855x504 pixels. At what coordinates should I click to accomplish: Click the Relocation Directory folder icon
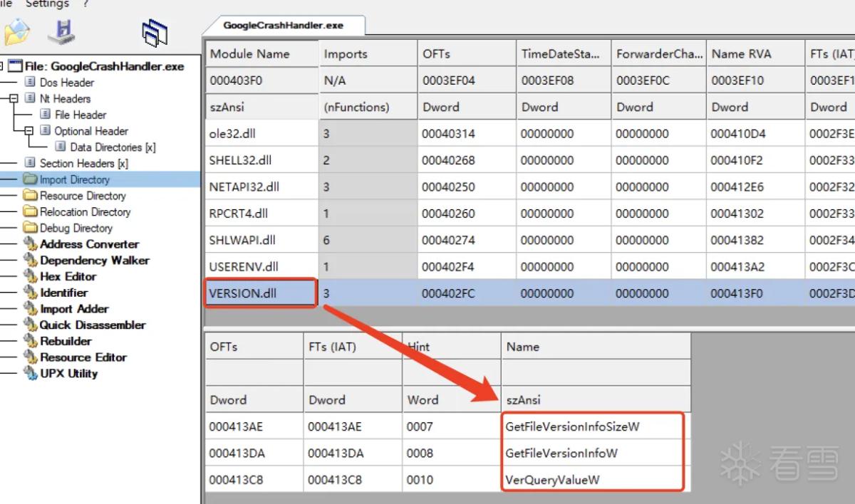pos(30,212)
